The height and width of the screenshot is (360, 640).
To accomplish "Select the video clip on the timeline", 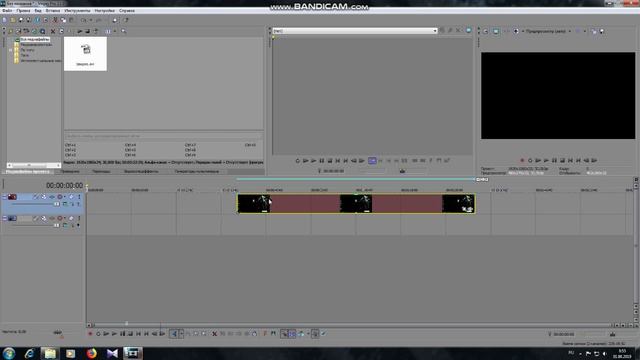I will tap(356, 203).
